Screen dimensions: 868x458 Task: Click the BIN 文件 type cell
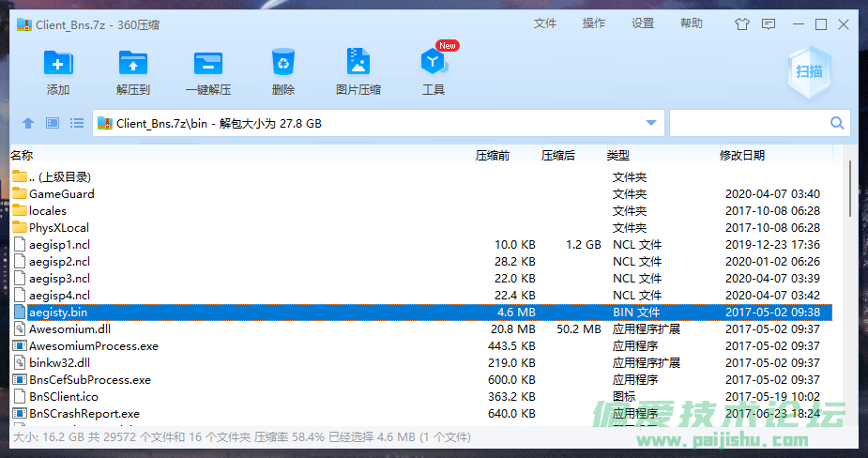(x=636, y=313)
